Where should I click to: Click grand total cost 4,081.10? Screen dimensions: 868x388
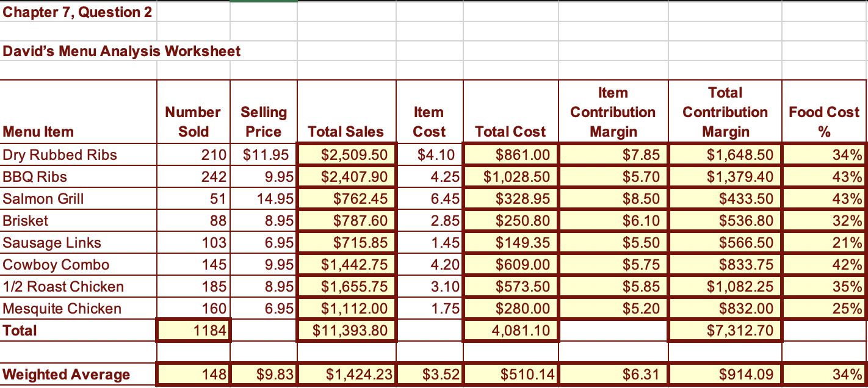[x=510, y=331]
